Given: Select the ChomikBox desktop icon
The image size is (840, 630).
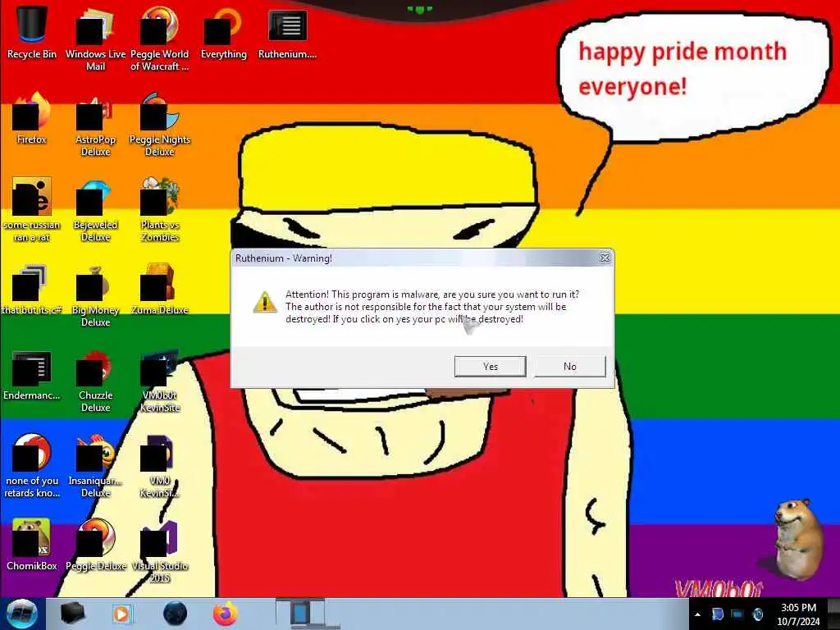Looking at the screenshot, I should (32, 545).
